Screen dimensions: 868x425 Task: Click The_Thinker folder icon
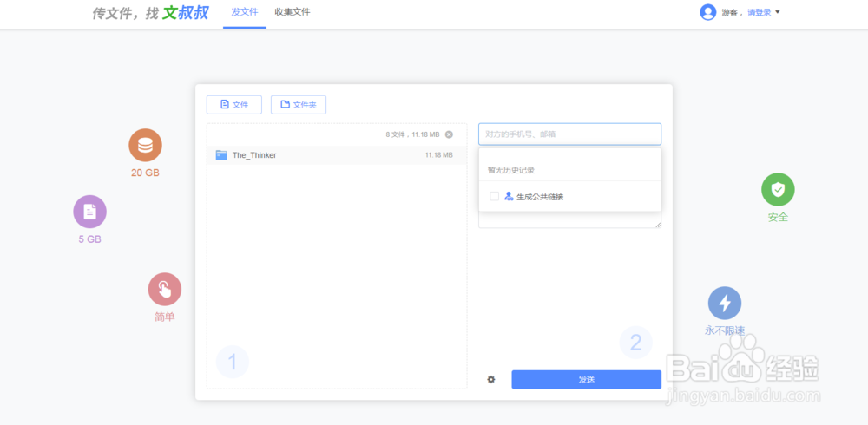point(221,155)
